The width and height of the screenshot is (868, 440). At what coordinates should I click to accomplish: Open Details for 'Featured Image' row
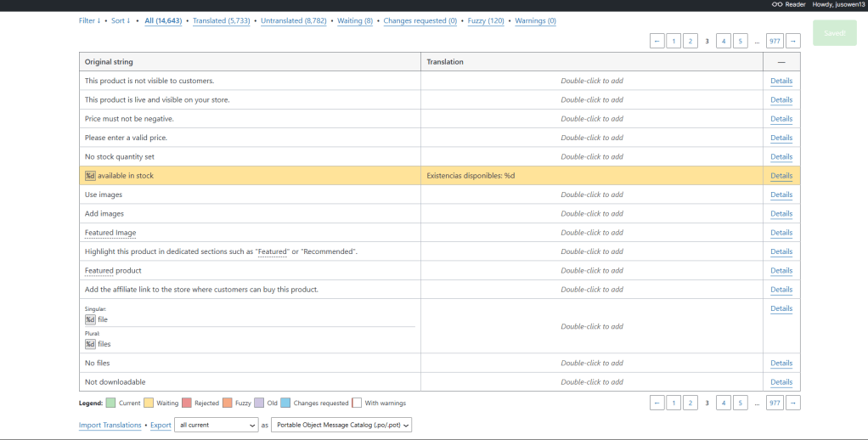pyautogui.click(x=781, y=233)
